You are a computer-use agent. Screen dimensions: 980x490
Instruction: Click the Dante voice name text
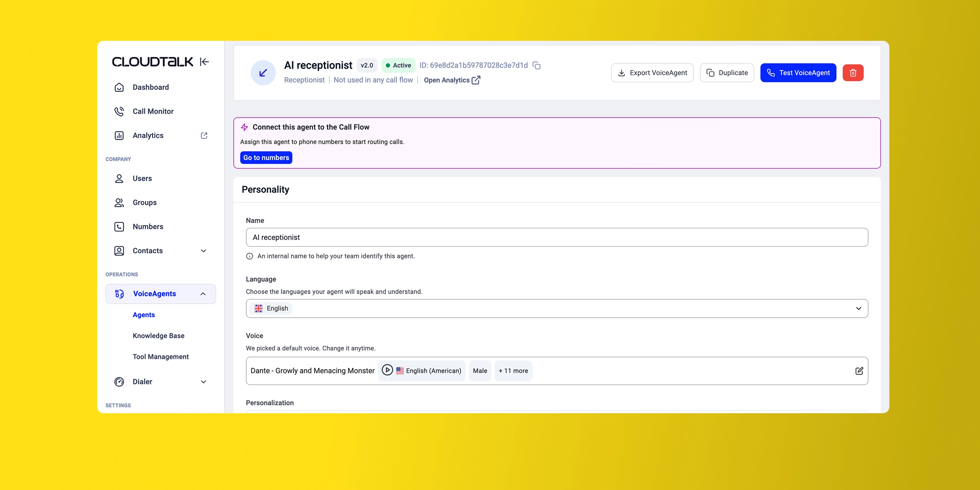pyautogui.click(x=312, y=371)
